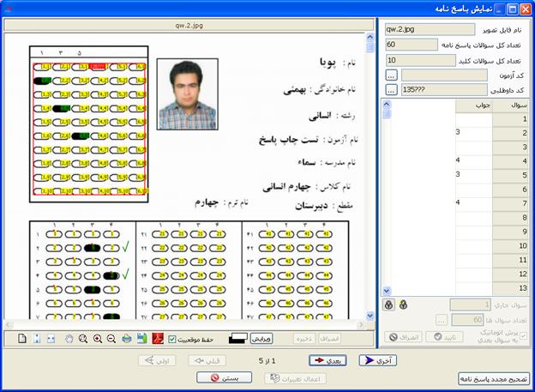Click the green-tinted padlock icon
The height and width of the screenshot is (392, 535).
coord(403,305)
